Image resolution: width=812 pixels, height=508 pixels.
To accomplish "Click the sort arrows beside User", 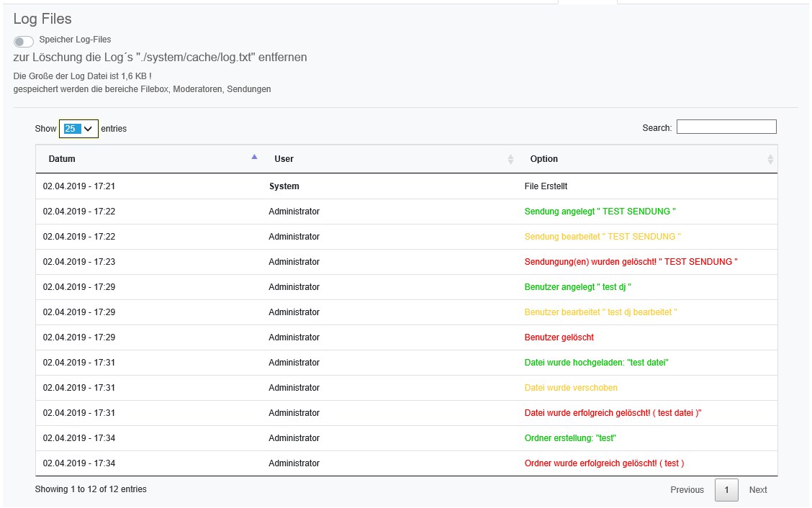I will (510, 159).
